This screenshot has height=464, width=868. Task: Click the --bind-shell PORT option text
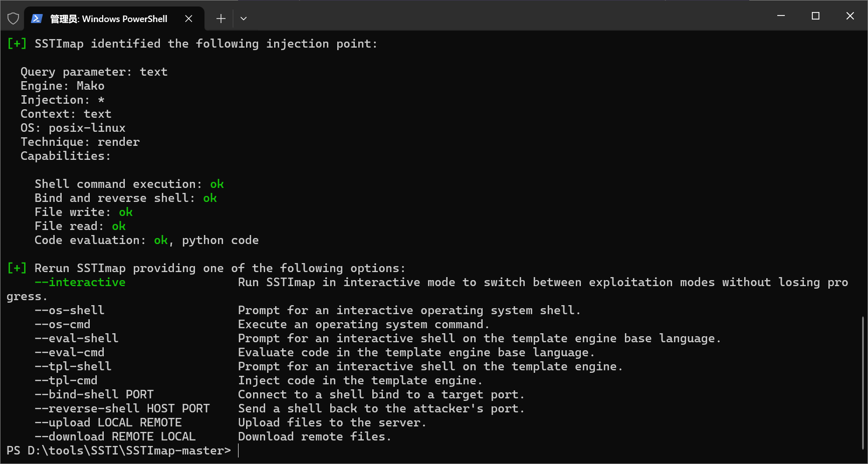tap(94, 395)
